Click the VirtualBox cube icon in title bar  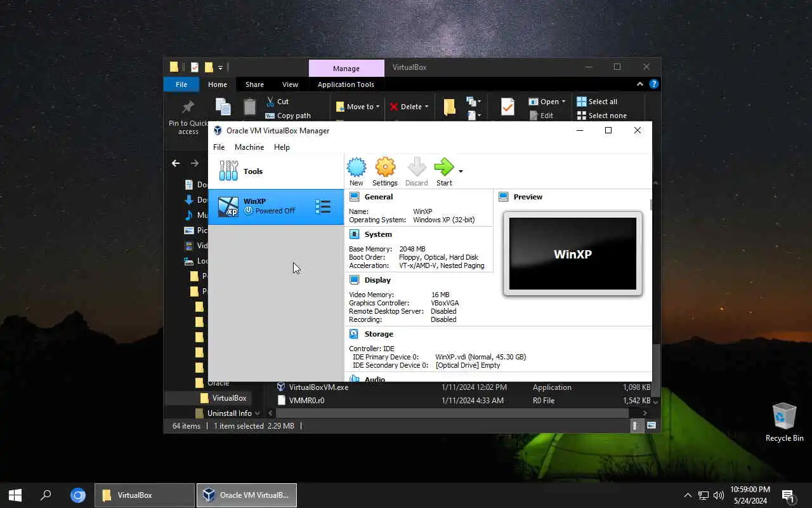tap(218, 130)
